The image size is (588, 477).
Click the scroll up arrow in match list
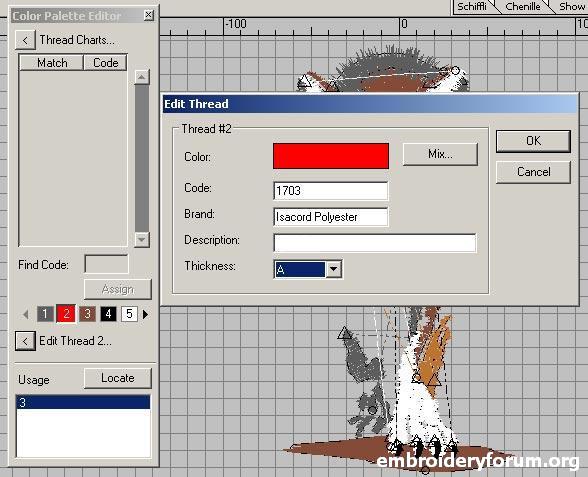[x=142, y=77]
